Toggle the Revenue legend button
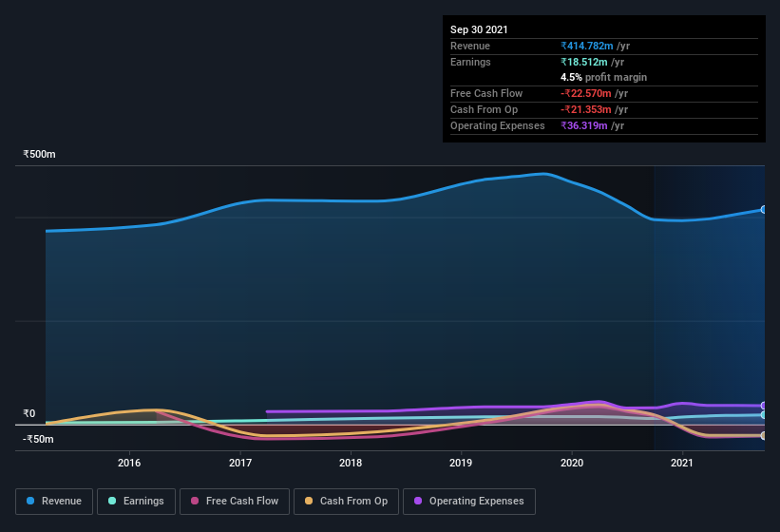Image resolution: width=780 pixels, height=532 pixels. [54, 502]
